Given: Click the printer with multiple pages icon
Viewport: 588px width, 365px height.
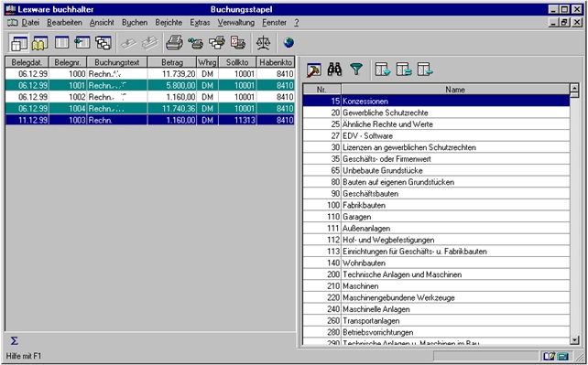Looking at the screenshot, I should (x=217, y=43).
